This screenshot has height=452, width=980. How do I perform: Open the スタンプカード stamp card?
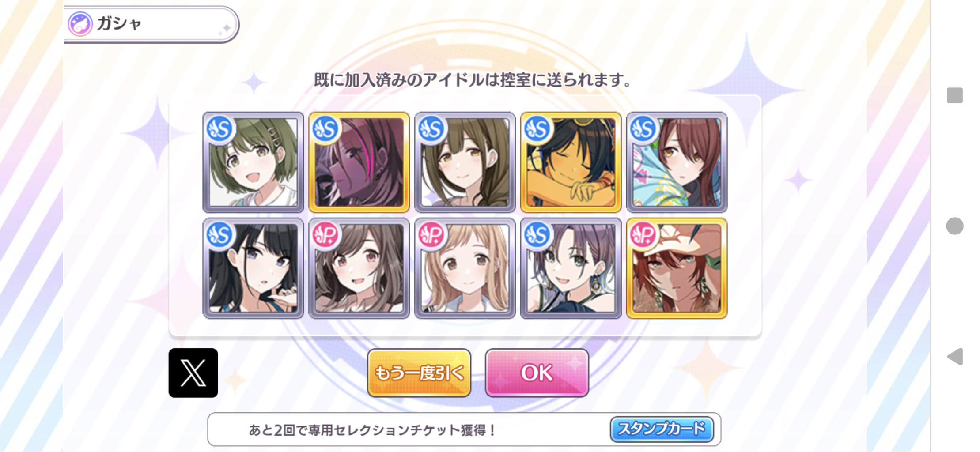[662, 429]
